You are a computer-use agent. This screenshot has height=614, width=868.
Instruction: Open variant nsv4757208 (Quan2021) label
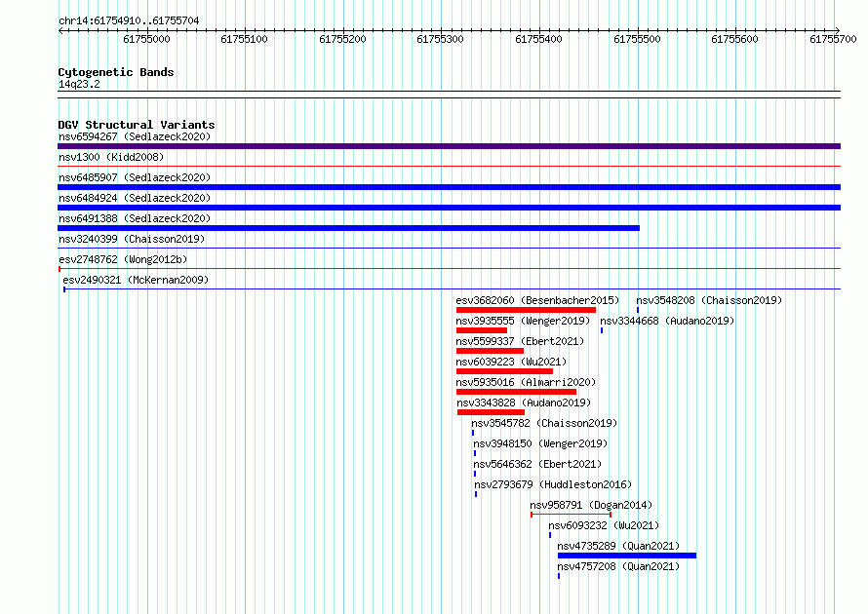click(618, 566)
